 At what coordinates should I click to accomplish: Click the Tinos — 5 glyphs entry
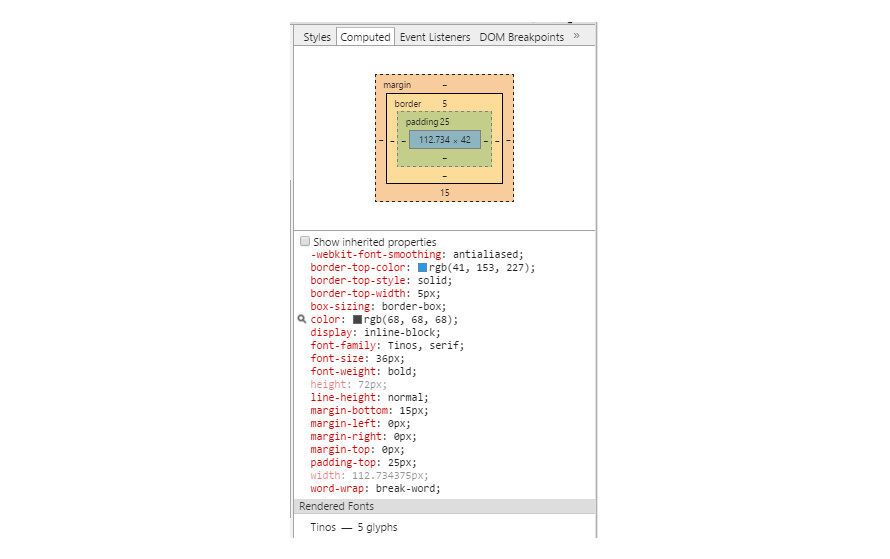click(354, 527)
